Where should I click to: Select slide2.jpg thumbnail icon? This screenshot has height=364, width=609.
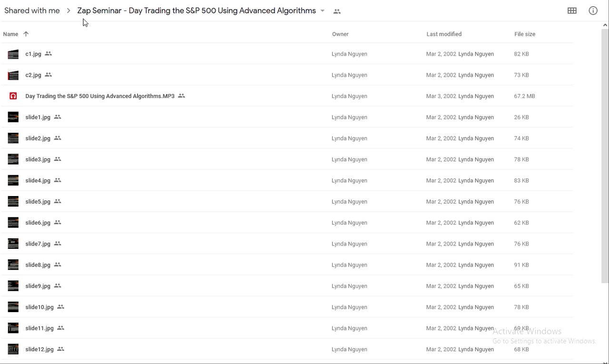[x=13, y=138]
